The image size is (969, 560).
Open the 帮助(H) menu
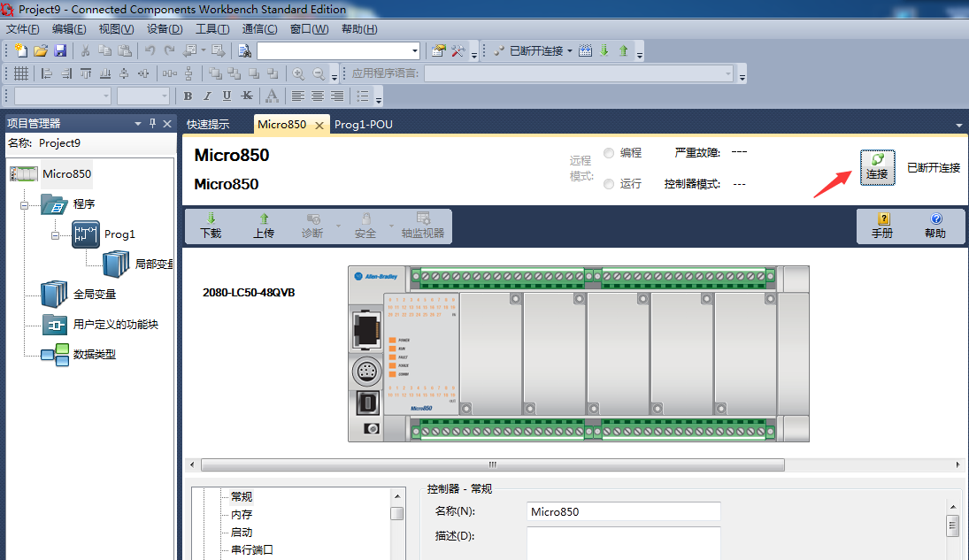359,29
